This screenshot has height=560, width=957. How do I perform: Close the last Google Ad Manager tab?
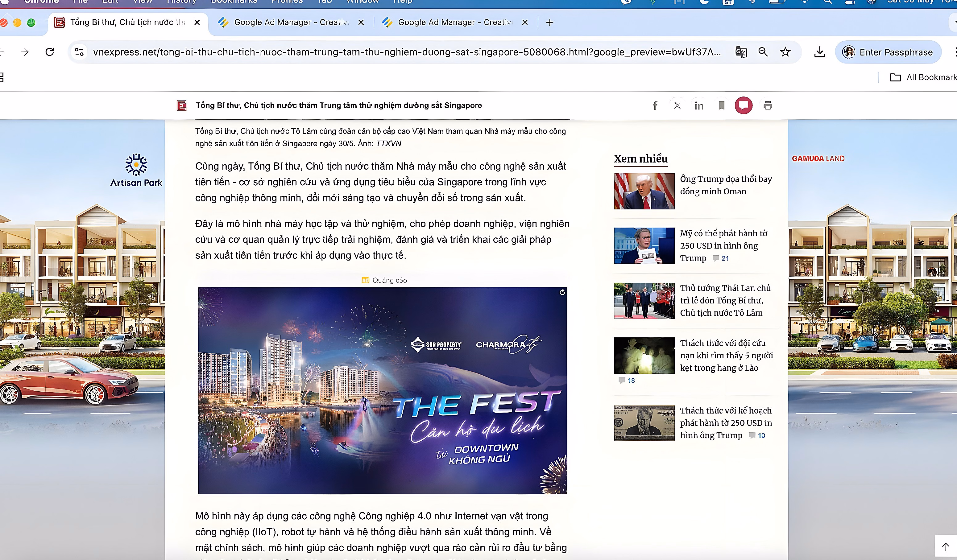tap(525, 23)
